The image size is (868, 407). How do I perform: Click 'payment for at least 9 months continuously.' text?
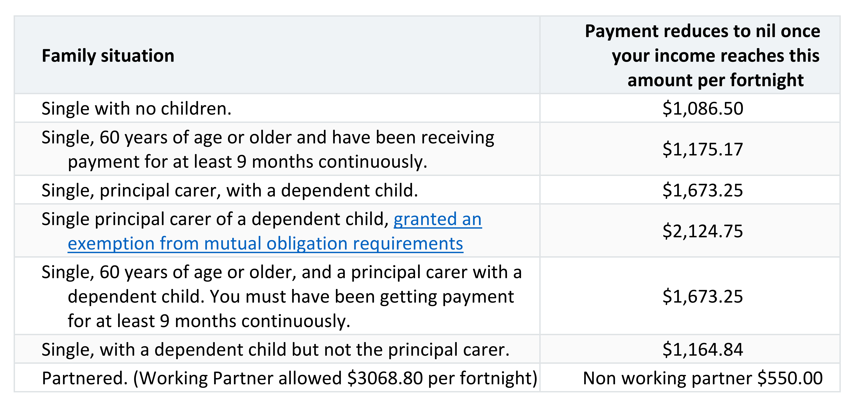point(248,162)
